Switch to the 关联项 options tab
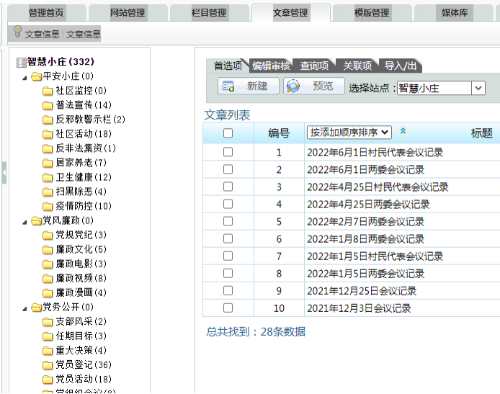 pyautogui.click(x=358, y=66)
